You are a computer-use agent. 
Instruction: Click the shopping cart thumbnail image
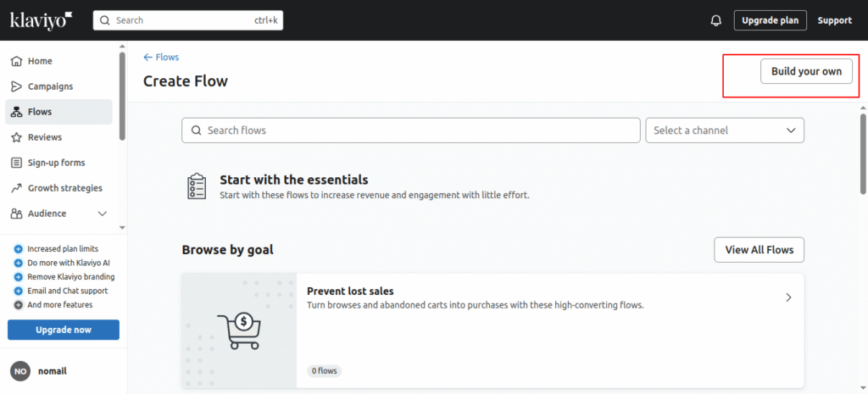coord(239,330)
